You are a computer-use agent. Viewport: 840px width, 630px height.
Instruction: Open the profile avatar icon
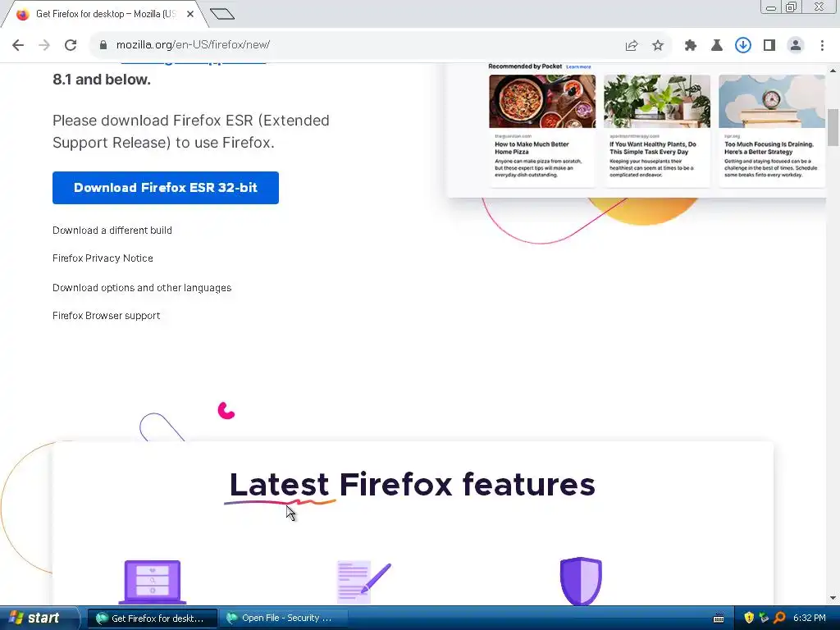point(796,46)
